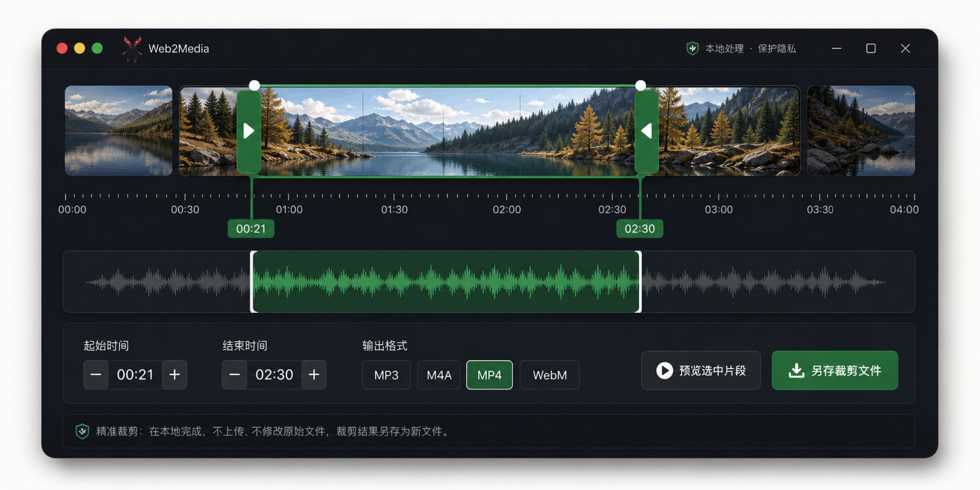The image size is (980, 490).
Task: Click the start time field showing 00:21
Action: (x=135, y=375)
